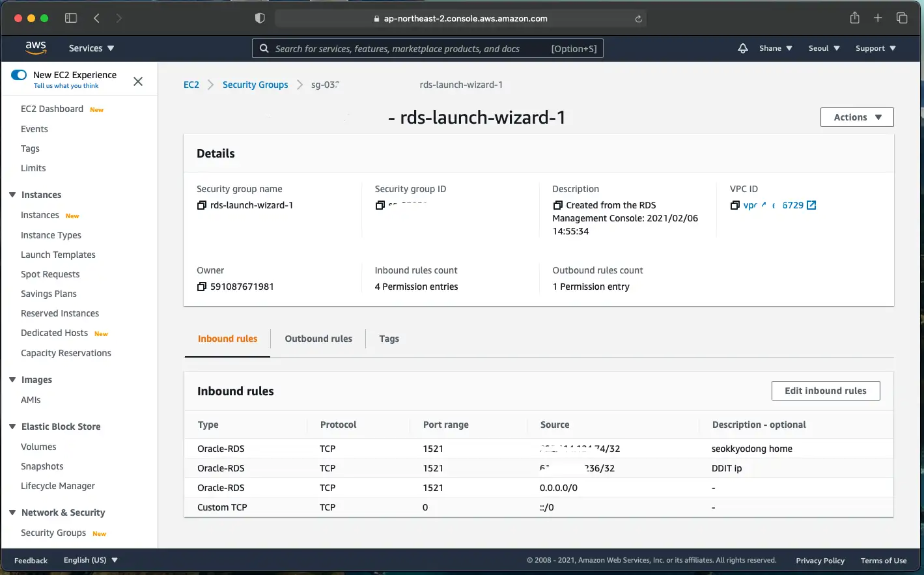Open EC2 Dashboard in sidebar
924x575 pixels.
point(52,109)
